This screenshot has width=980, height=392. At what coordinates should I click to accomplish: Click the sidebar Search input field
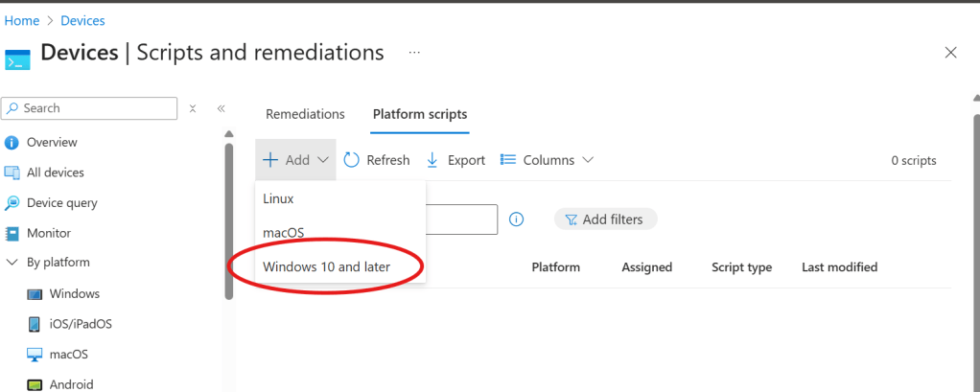point(96,108)
